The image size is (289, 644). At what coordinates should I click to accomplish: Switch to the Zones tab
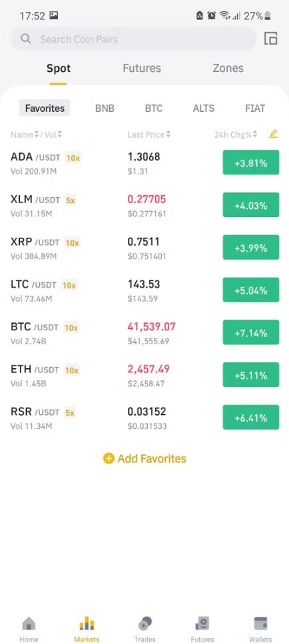(x=228, y=68)
